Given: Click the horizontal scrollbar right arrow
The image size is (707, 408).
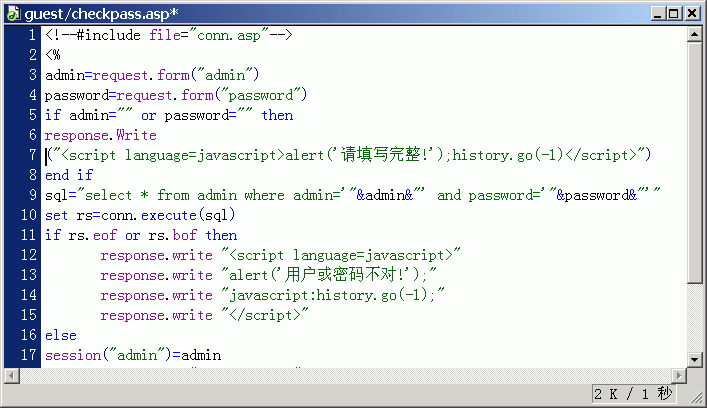Looking at the screenshot, I should tap(679, 375).
